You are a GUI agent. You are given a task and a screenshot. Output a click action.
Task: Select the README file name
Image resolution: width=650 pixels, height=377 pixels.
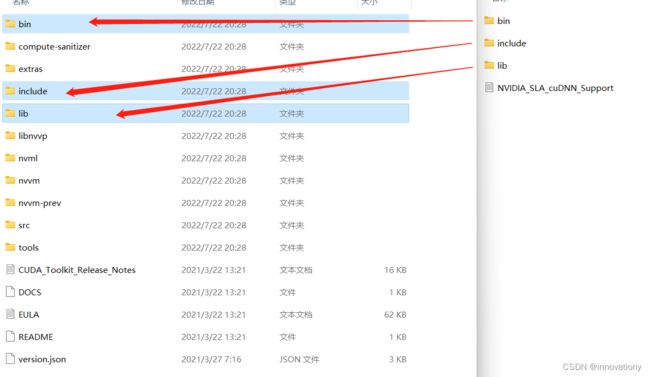(x=36, y=337)
